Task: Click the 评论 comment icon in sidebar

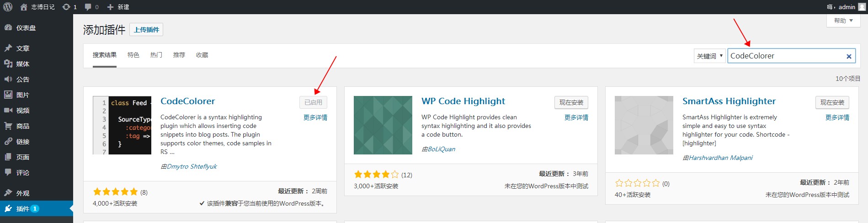Action: [8, 172]
